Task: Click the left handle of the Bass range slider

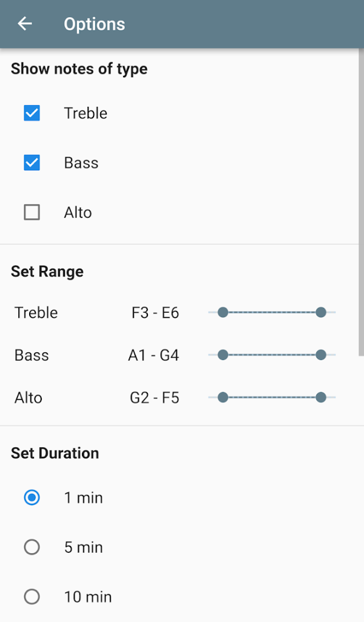Action: [x=223, y=355]
